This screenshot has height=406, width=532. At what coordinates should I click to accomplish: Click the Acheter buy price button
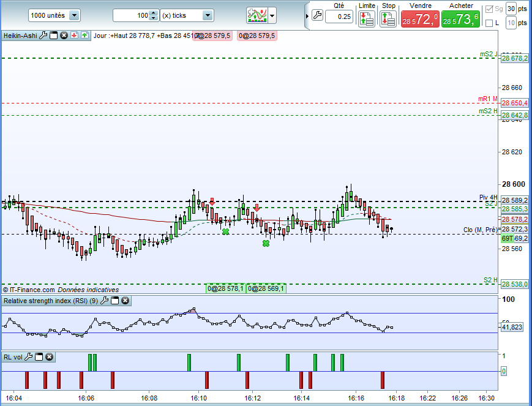click(460, 19)
